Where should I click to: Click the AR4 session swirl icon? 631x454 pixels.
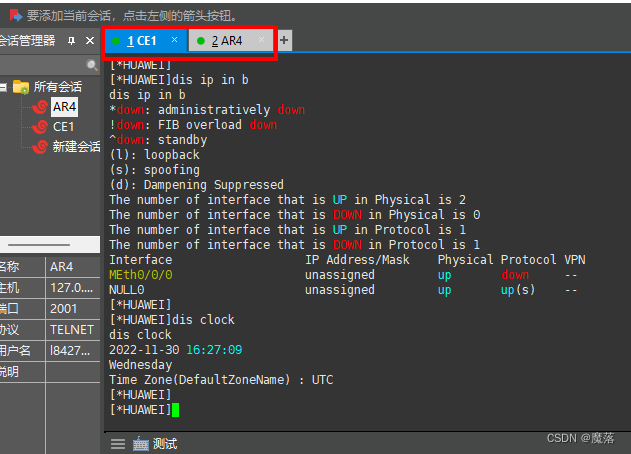(x=40, y=107)
